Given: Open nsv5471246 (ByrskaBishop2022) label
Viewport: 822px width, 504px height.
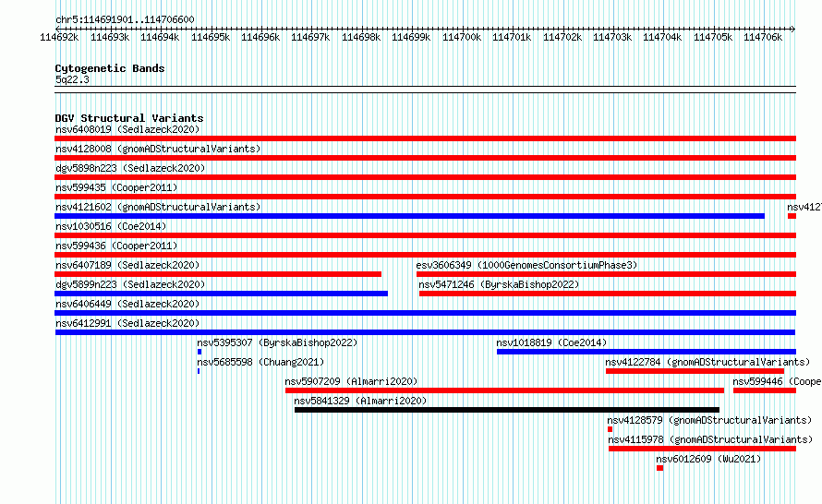Looking at the screenshot, I should pos(499,284).
